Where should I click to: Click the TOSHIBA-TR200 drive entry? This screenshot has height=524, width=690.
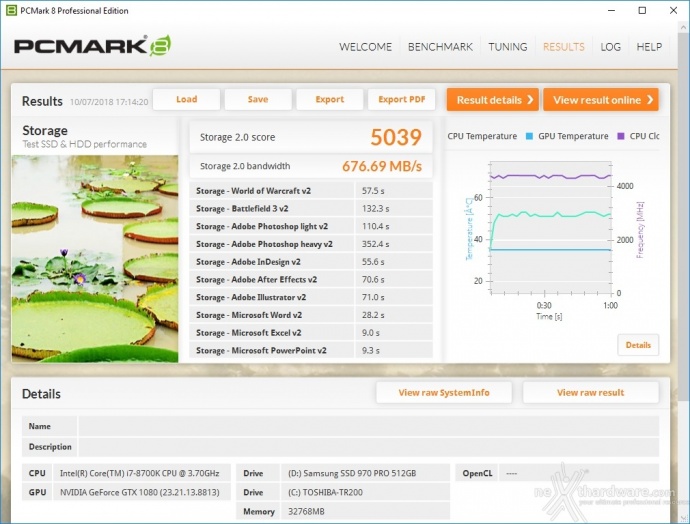pos(325,492)
